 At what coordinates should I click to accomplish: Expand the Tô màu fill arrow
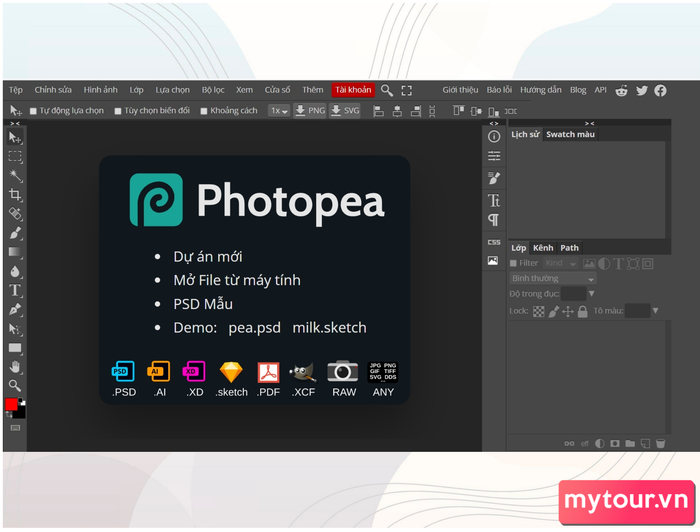[655, 311]
